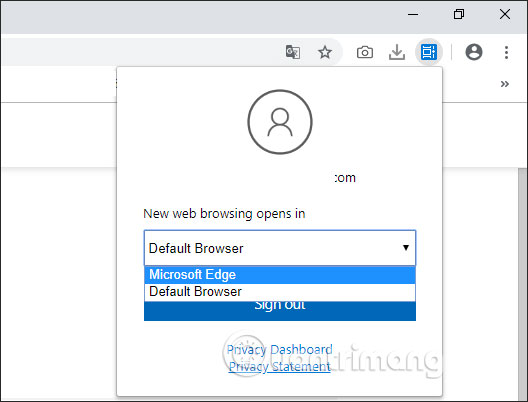Open the downloads extension icon
This screenshot has width=528, height=402.
(397, 52)
